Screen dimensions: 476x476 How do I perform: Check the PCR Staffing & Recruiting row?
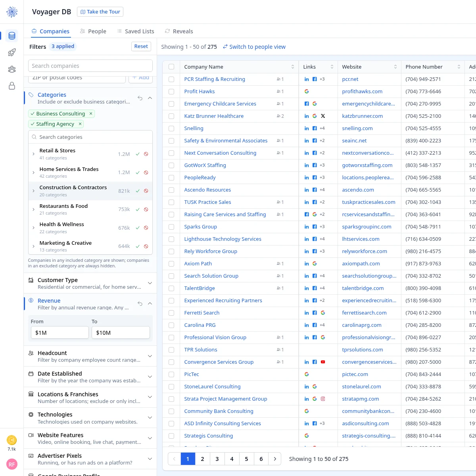(x=171, y=79)
